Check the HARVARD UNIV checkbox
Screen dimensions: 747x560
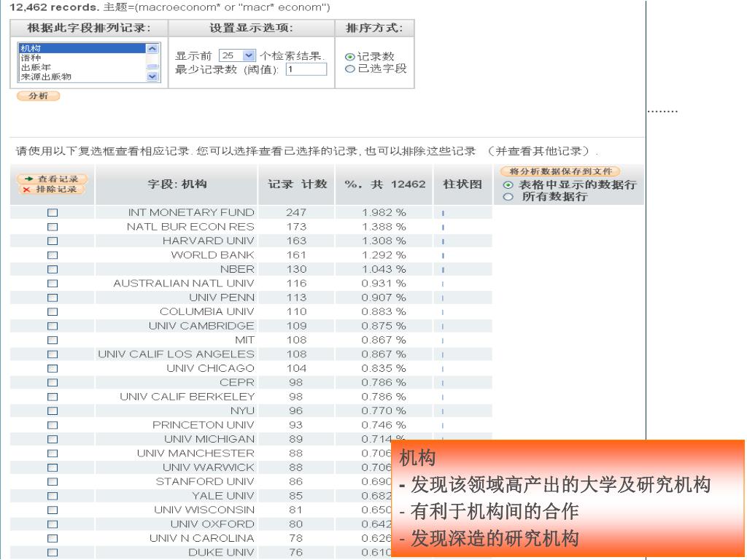click(53, 241)
